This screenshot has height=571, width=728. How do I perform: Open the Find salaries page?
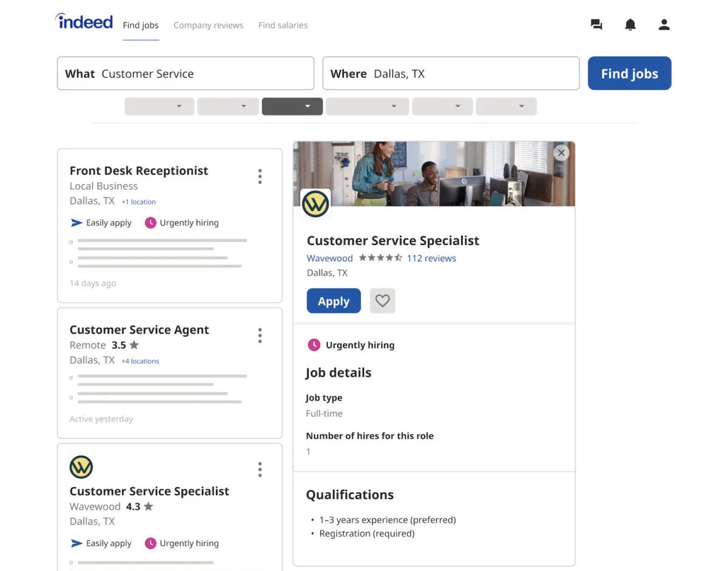[x=283, y=25]
